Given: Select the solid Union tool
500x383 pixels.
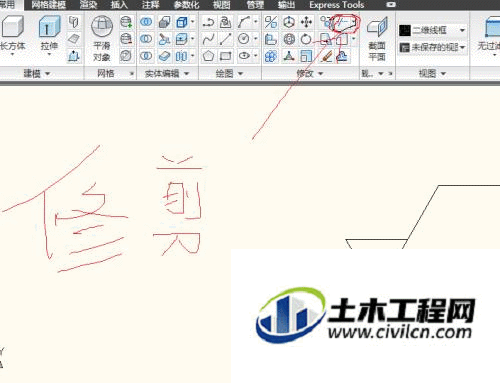Looking at the screenshot, I should (x=146, y=22).
